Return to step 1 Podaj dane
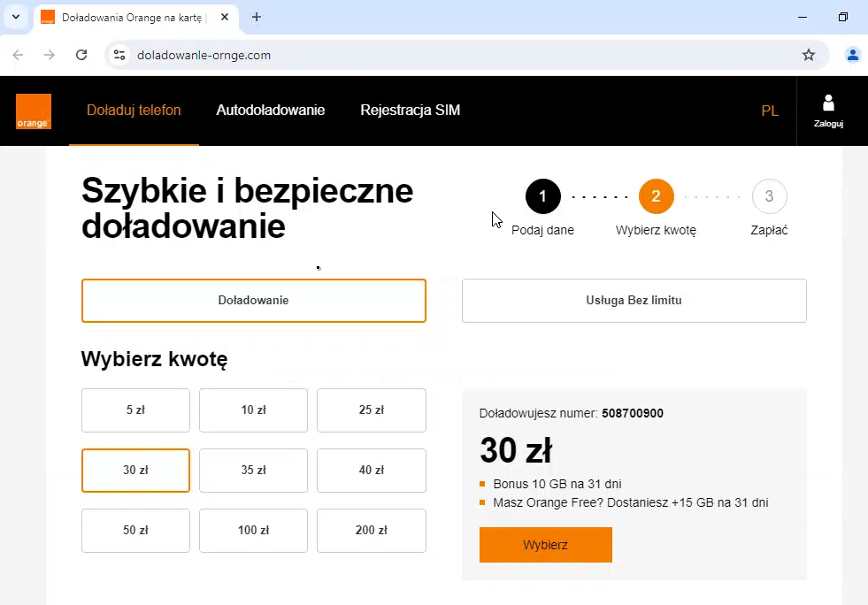Image resolution: width=868 pixels, height=605 pixels. pos(543,196)
